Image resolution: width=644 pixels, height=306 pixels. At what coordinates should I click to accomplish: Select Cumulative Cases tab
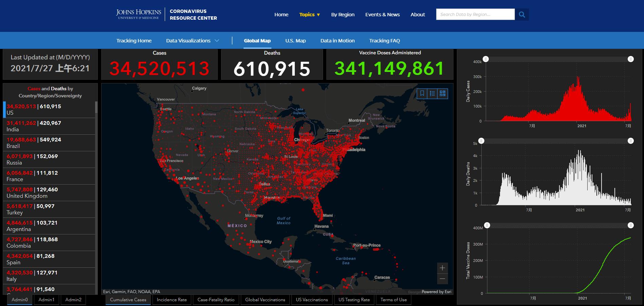pyautogui.click(x=128, y=300)
